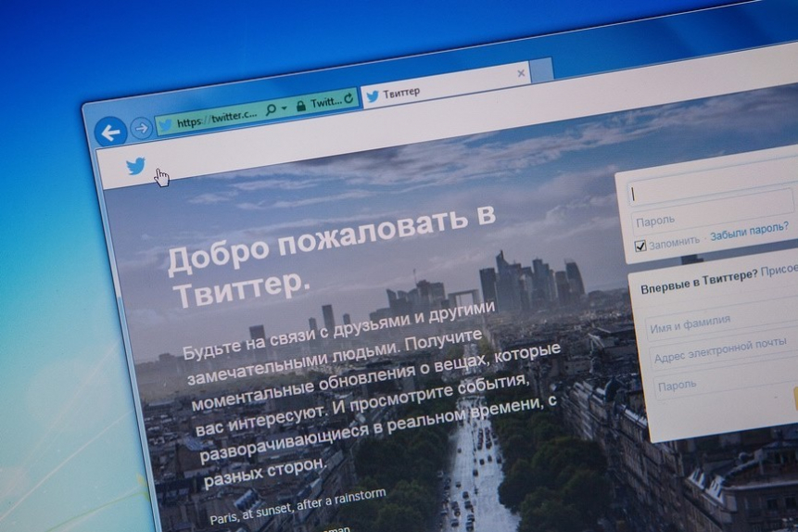The height and width of the screenshot is (532, 798).
Task: Close the Твиттер tab with X
Action: pyautogui.click(x=521, y=73)
